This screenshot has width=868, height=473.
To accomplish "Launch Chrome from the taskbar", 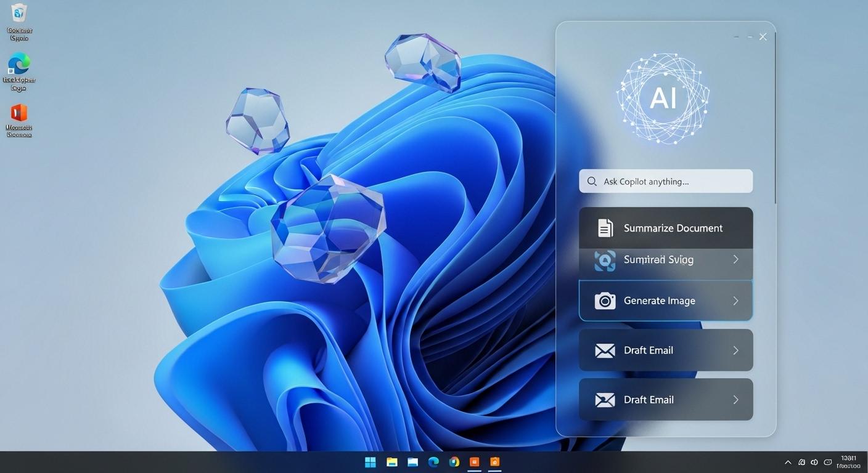I will 454,461.
